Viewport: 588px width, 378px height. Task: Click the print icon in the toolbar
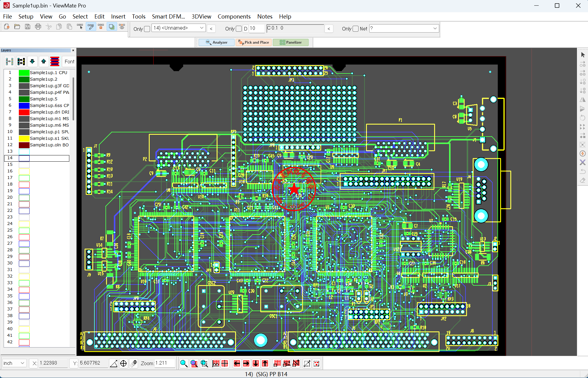pos(38,27)
